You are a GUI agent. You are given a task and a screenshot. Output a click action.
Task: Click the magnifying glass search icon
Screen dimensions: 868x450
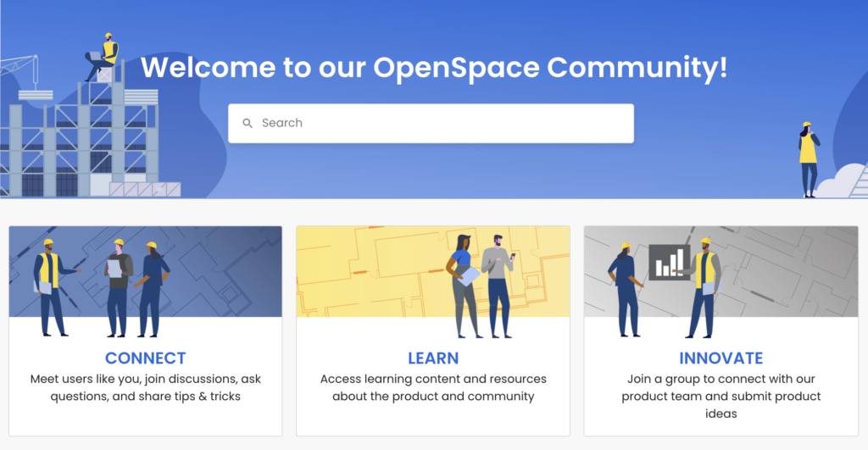(248, 124)
